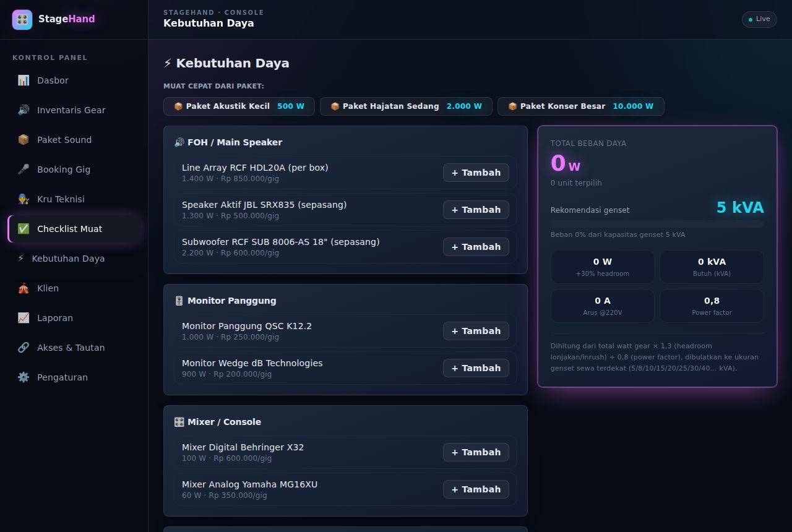Click the TOTAL BEBAN DAYA label

pyautogui.click(x=588, y=144)
